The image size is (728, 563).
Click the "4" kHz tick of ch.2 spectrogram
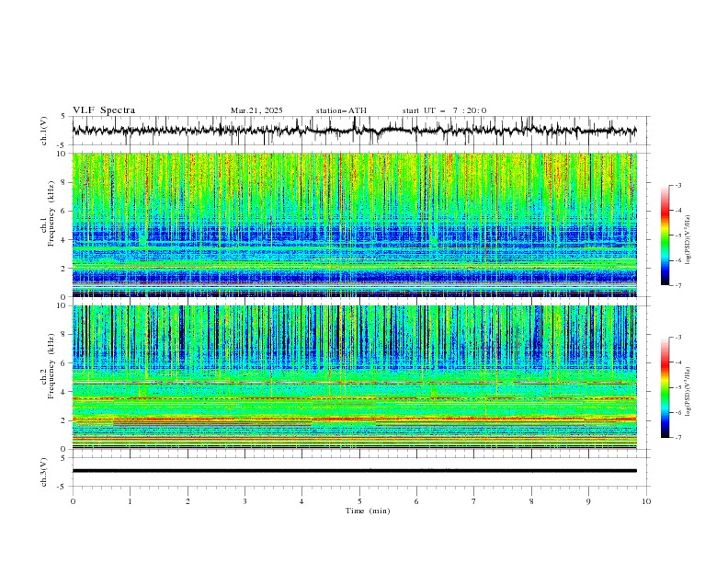(64, 392)
